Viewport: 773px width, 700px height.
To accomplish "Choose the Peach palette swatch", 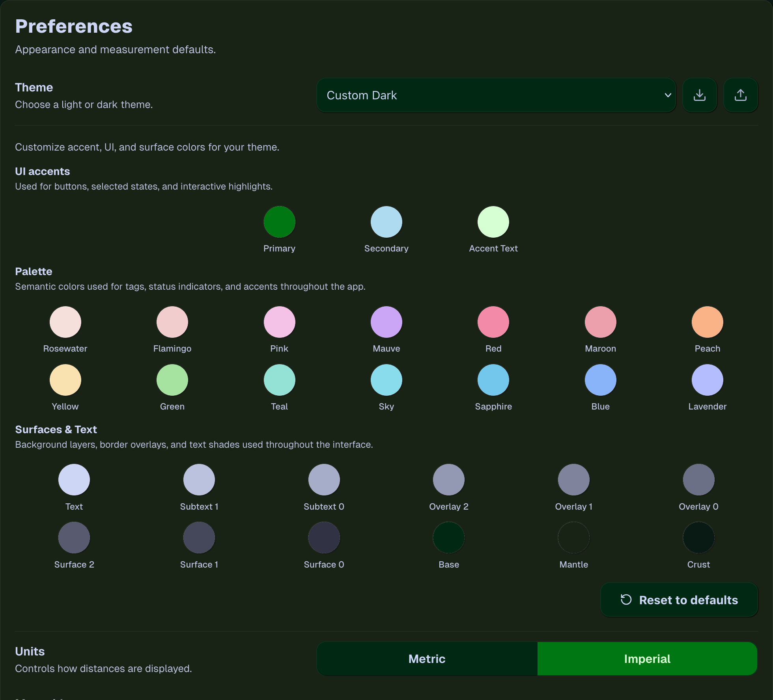I will point(707,322).
